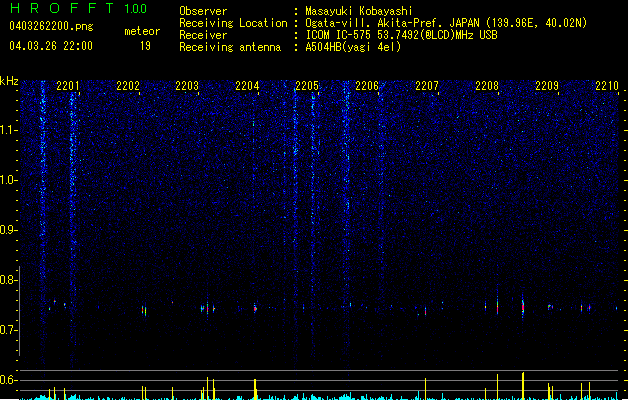Click the HROFFT 1.0.0 title text
Screen dimensions: 629x400
point(78,8)
